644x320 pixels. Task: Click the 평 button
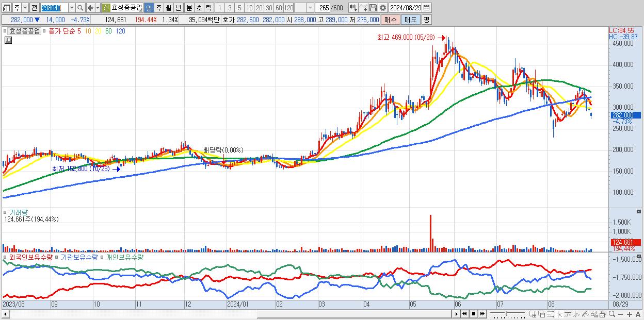coord(426,20)
